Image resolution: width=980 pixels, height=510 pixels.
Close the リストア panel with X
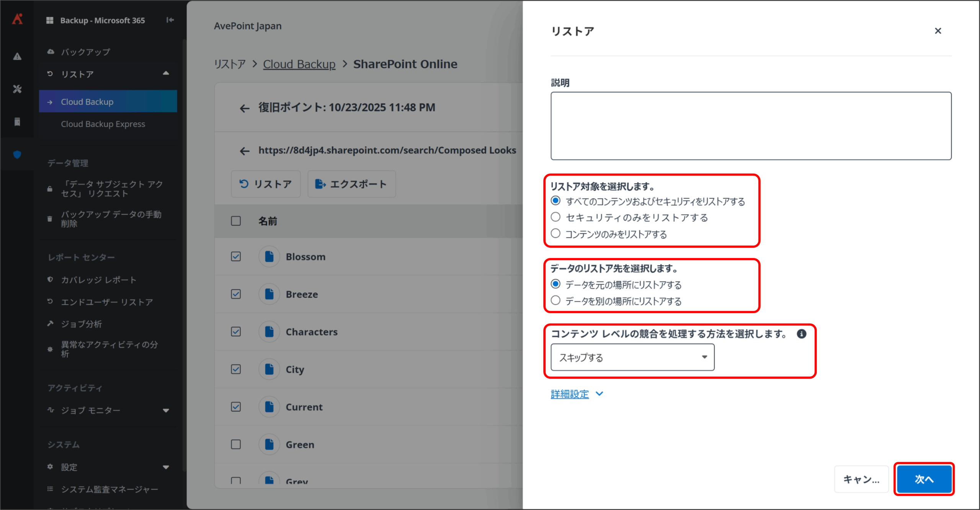(x=938, y=31)
